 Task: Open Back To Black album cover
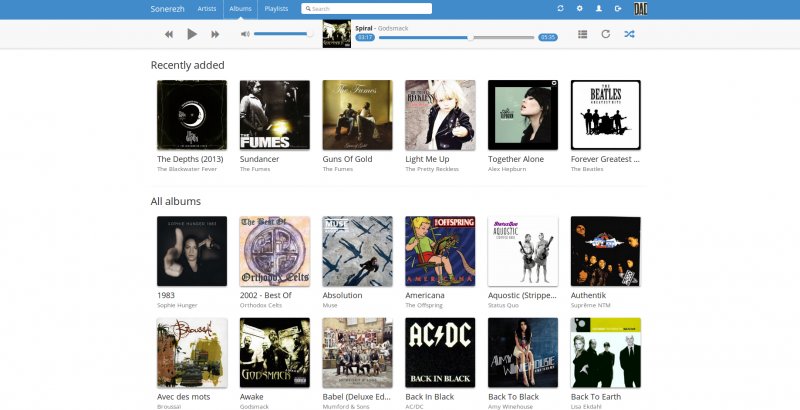click(x=523, y=352)
